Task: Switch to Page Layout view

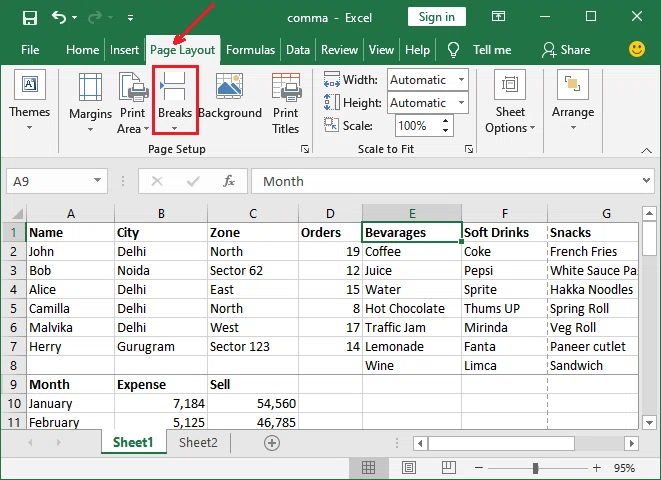Action: (409, 467)
